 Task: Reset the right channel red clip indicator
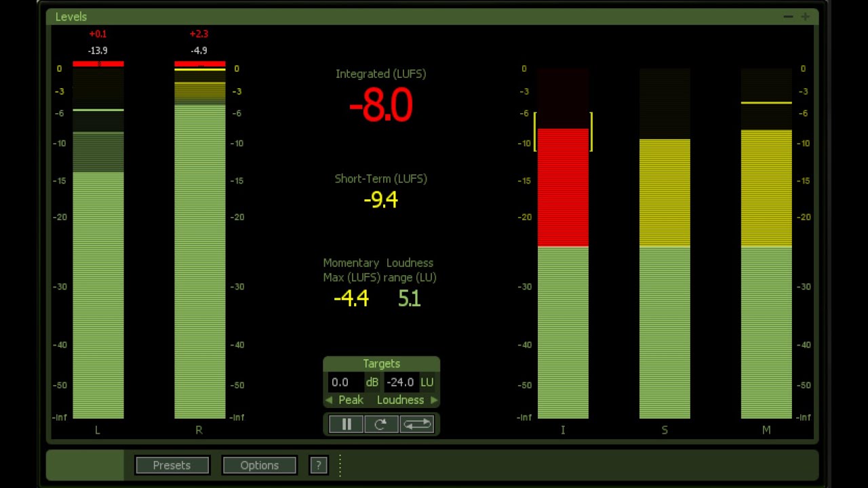(199, 64)
